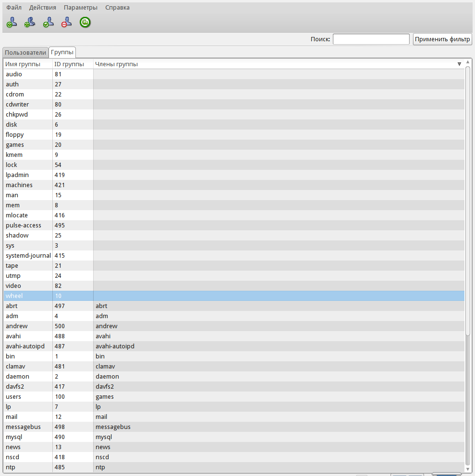
Task: Open the Файл menu
Action: [14, 8]
